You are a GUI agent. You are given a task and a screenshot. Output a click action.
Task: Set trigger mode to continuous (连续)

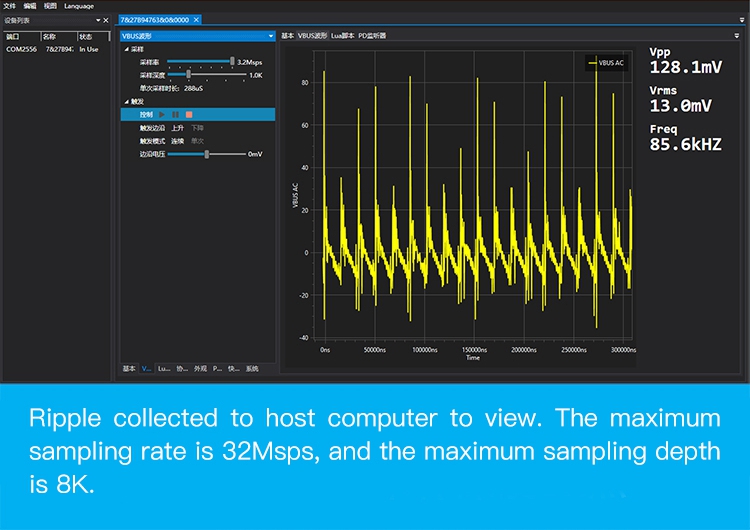(x=177, y=141)
